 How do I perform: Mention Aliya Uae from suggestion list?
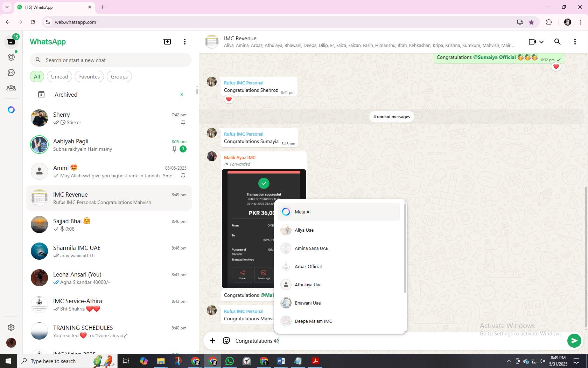point(339,230)
